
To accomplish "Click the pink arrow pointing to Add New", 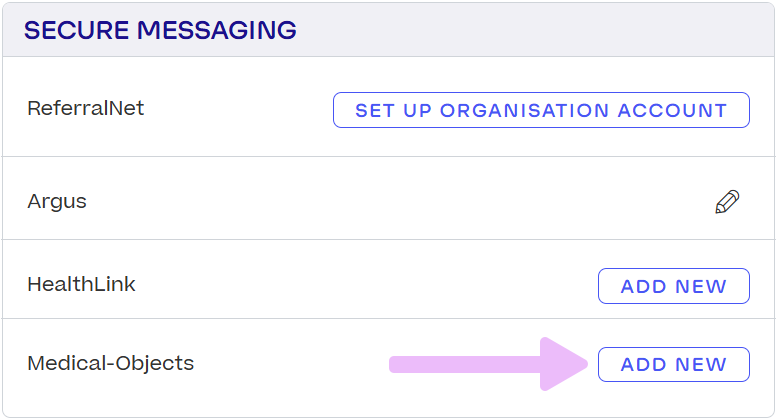I will pos(489,364).
